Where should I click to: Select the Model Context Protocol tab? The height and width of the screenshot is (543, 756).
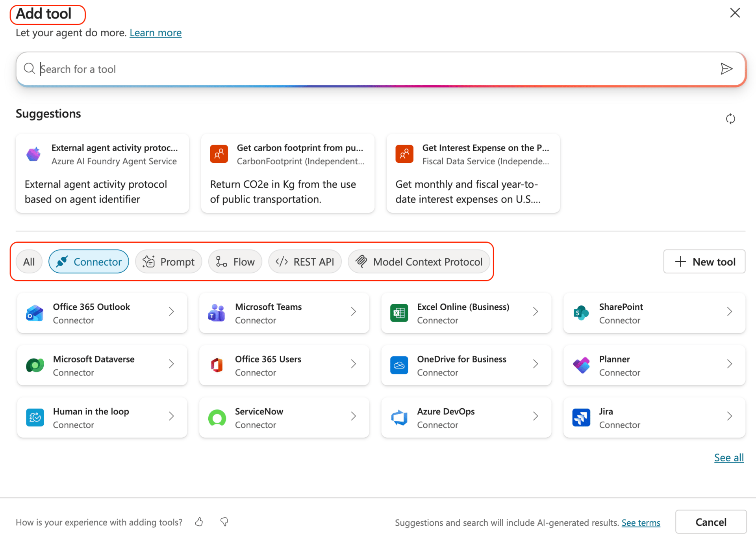(419, 262)
